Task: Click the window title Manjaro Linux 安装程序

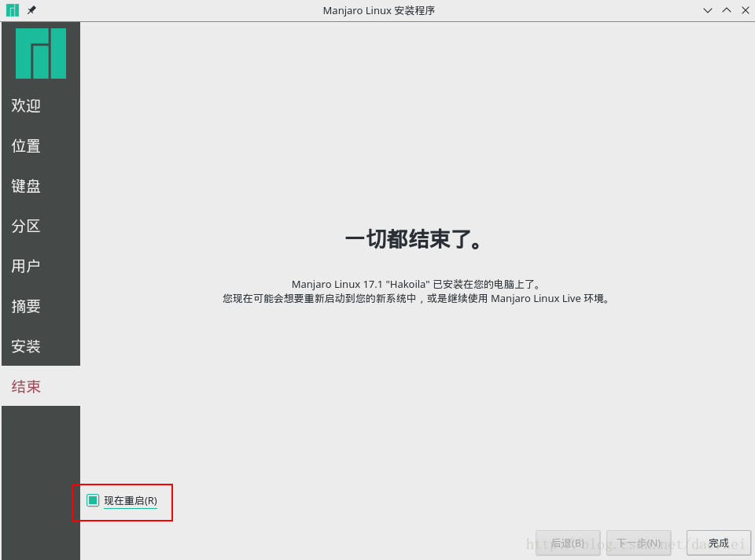Action: coord(379,10)
